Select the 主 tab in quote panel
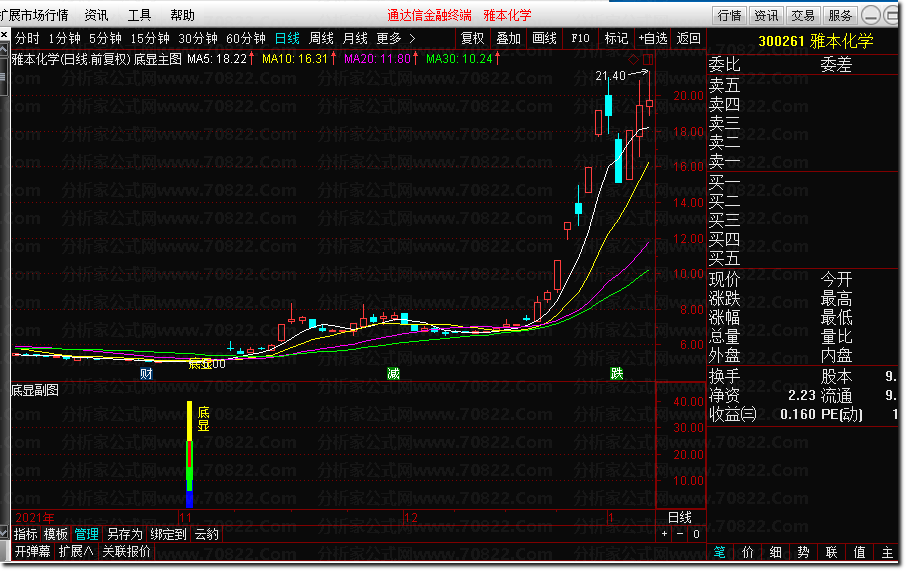The height and width of the screenshot is (571, 907). 887,552
